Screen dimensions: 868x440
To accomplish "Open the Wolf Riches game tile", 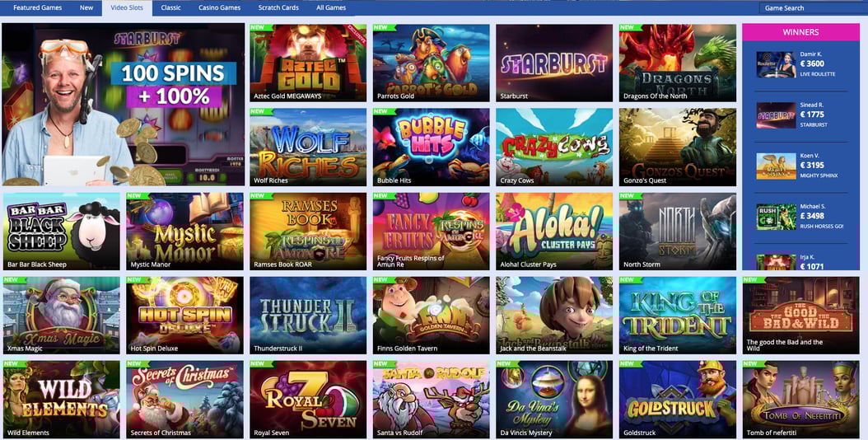I will click(308, 147).
